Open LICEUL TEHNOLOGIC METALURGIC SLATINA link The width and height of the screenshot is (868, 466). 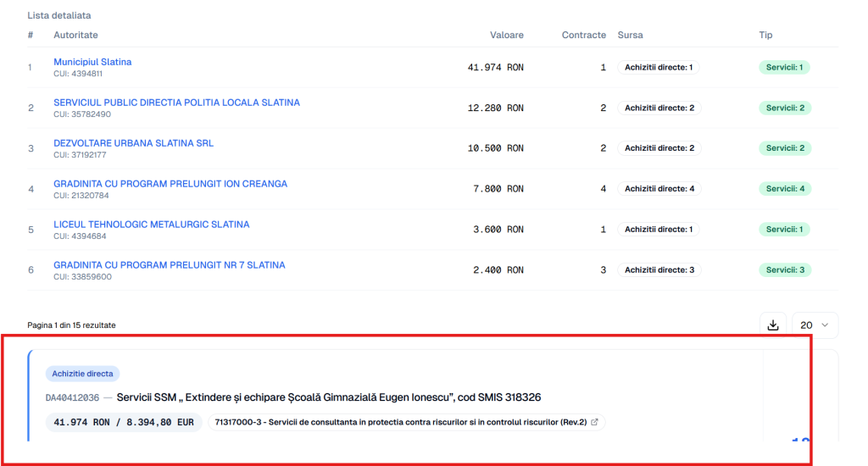click(152, 225)
